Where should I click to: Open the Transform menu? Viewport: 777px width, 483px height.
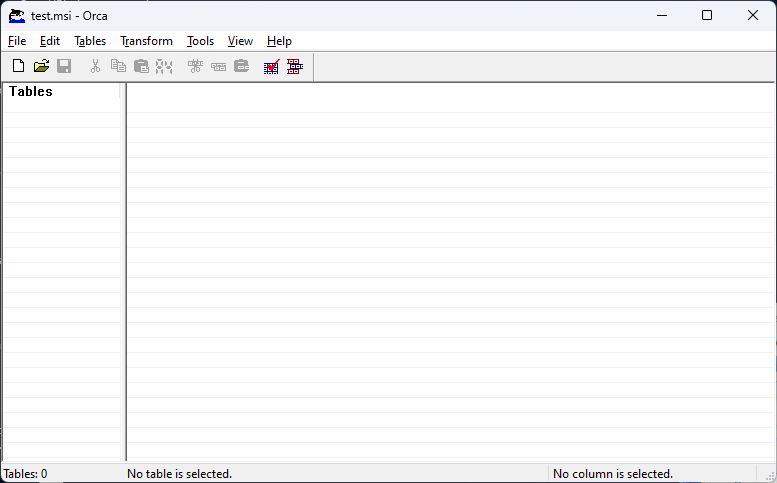[147, 41]
